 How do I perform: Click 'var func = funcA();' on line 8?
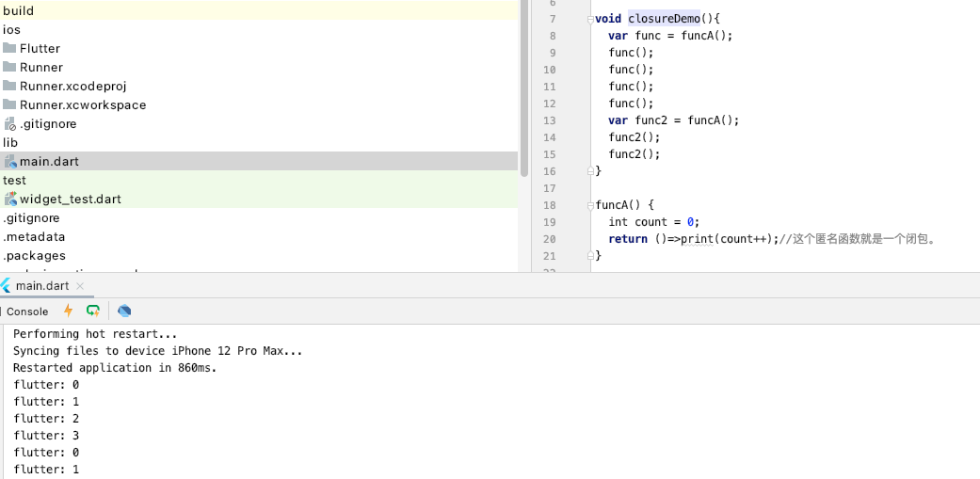click(x=670, y=36)
